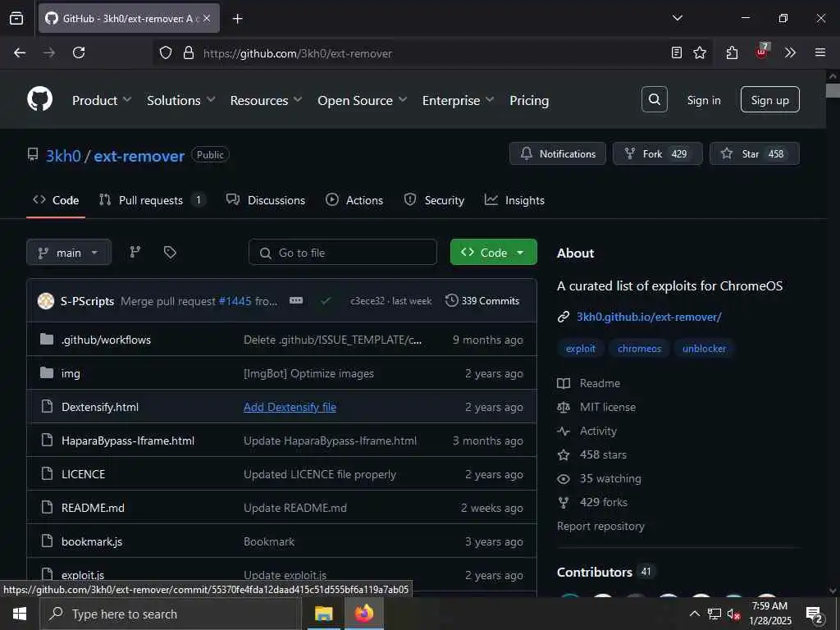Open the extensions puzzle icon
Viewport: 840px width, 630px height.
tap(733, 52)
